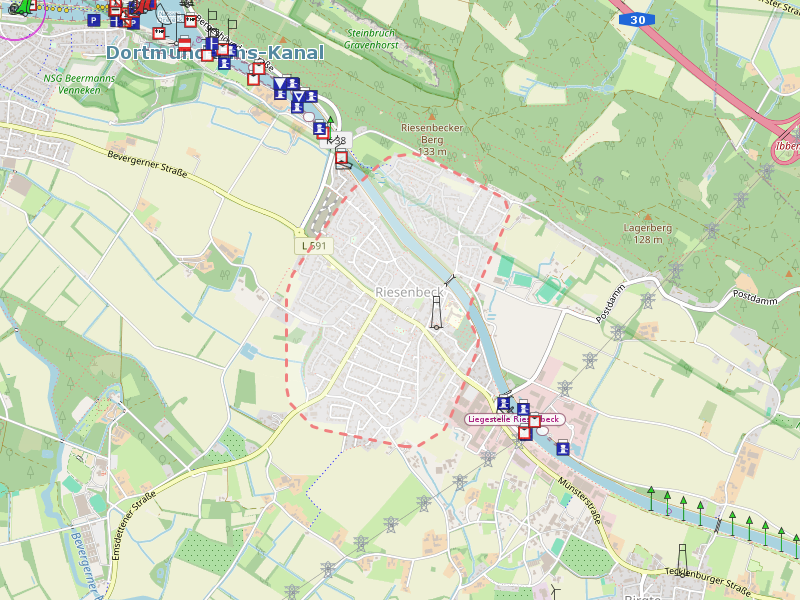Click the blue bollard icon east of Liegestelle Riesenbeck
The width and height of the screenshot is (800, 600).
pos(563,448)
